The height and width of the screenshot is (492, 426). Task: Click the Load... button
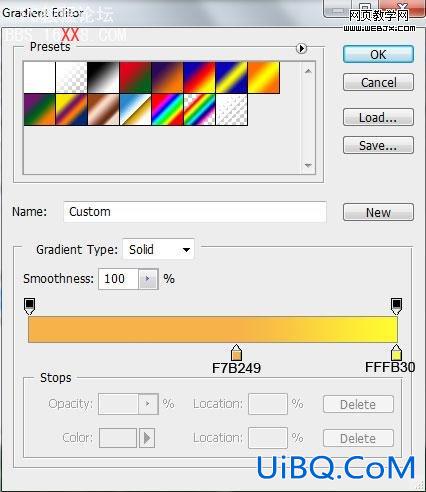pos(378,117)
